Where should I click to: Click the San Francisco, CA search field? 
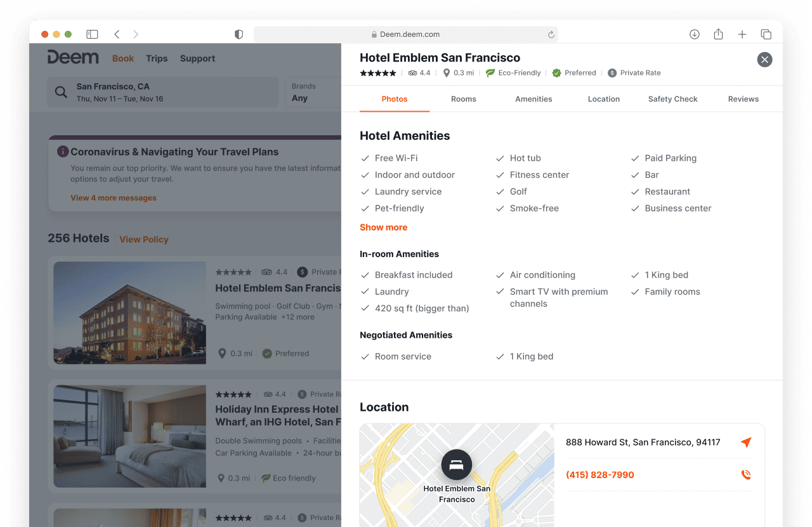pos(162,92)
